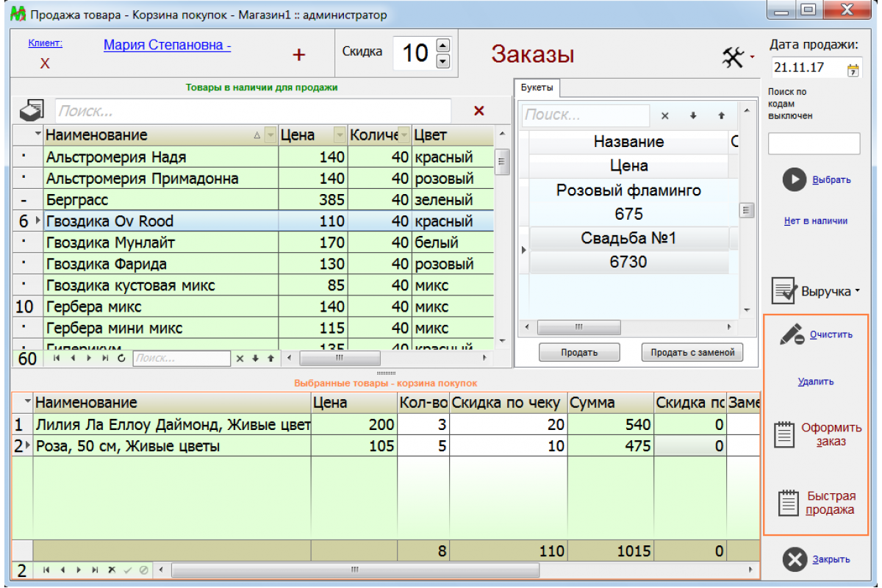Select the Бергграсс product row
The height and width of the screenshot is (588, 882).
pos(254,200)
